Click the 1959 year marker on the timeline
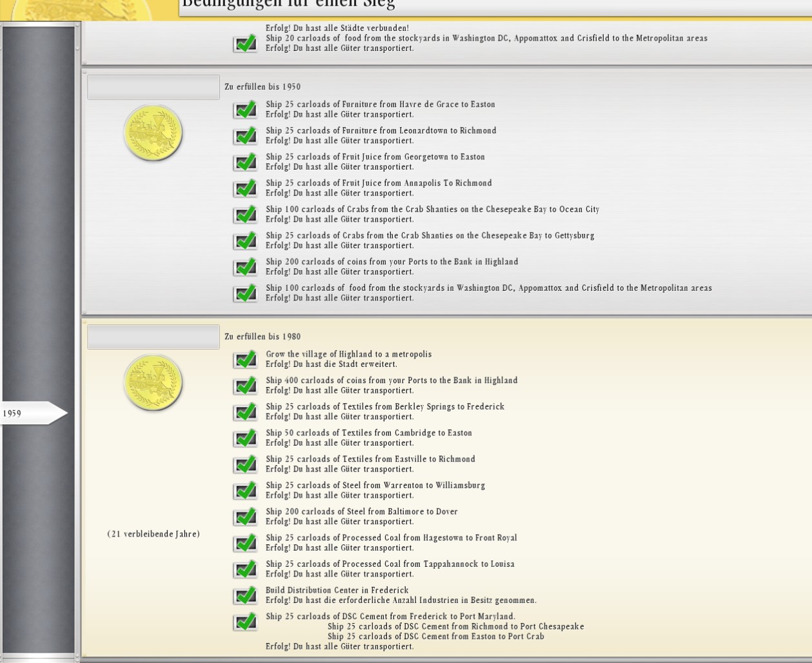The width and height of the screenshot is (812, 663). click(x=34, y=413)
